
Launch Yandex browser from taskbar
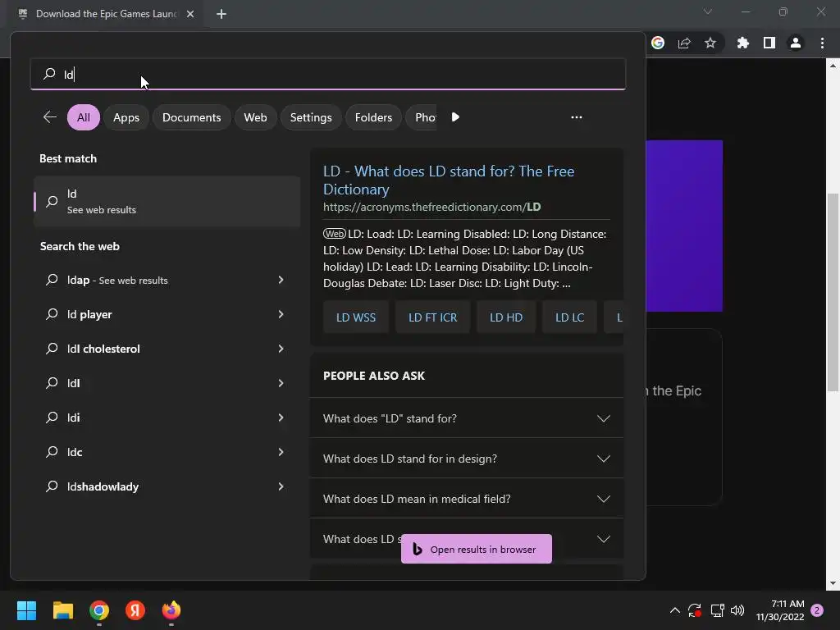135,610
